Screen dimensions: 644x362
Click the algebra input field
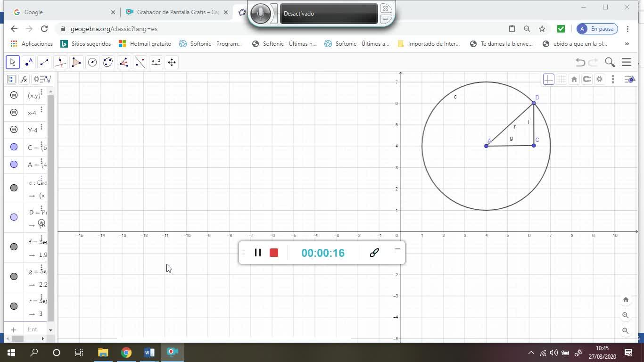tap(33, 329)
